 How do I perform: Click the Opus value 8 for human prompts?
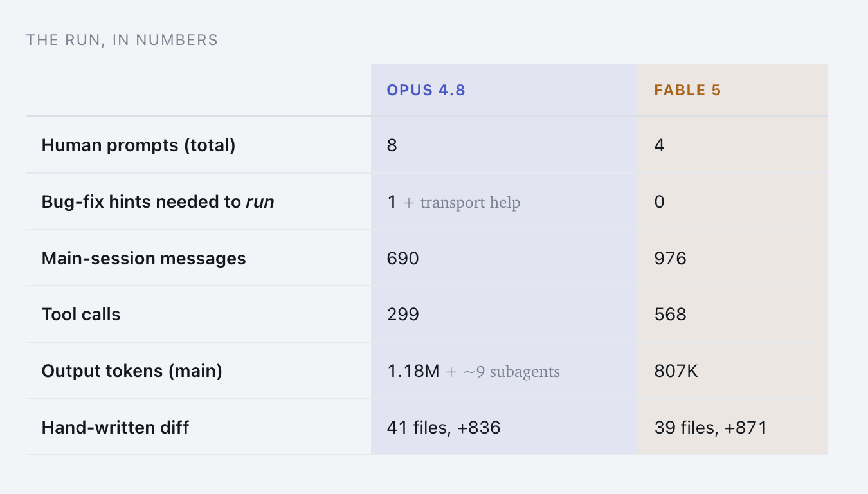click(392, 145)
